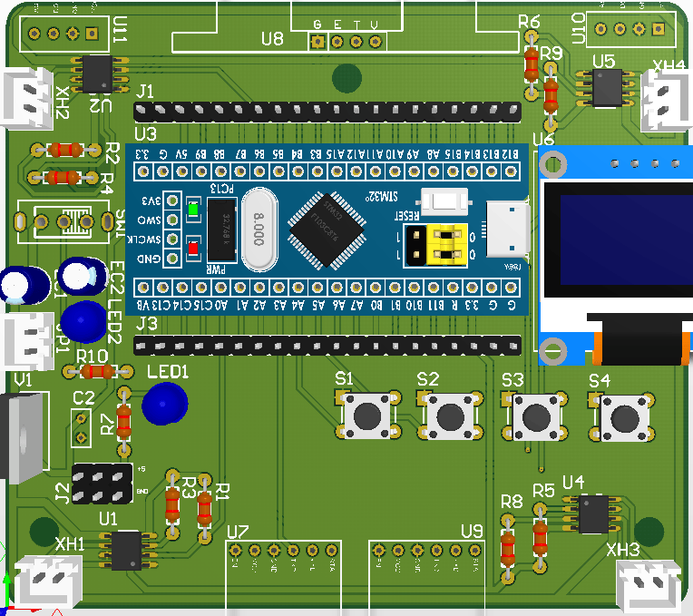Select resistor R2
This screenshot has width=693, height=616.
(65, 151)
